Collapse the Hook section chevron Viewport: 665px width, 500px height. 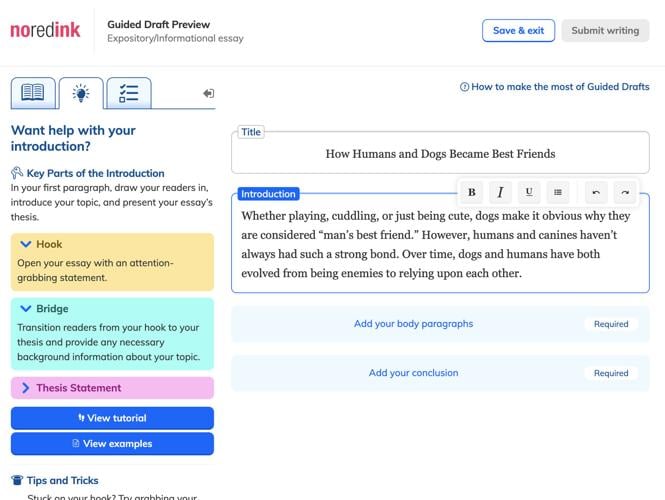26,244
